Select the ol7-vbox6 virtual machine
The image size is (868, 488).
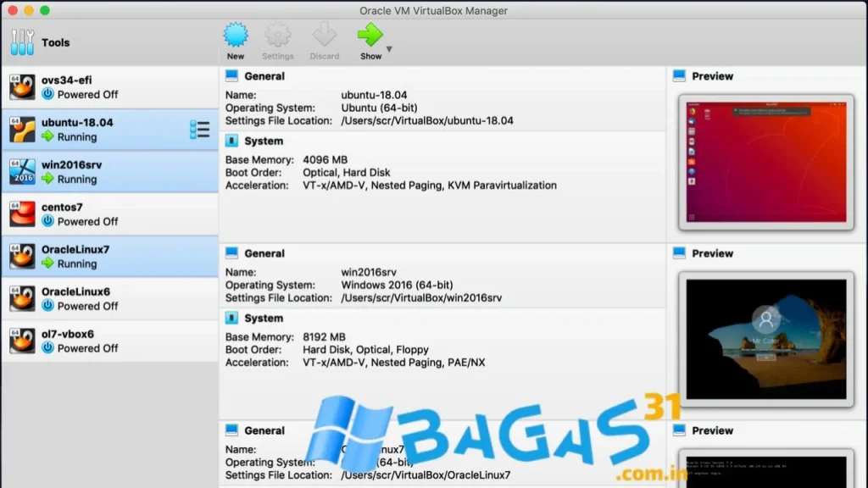[x=109, y=341]
